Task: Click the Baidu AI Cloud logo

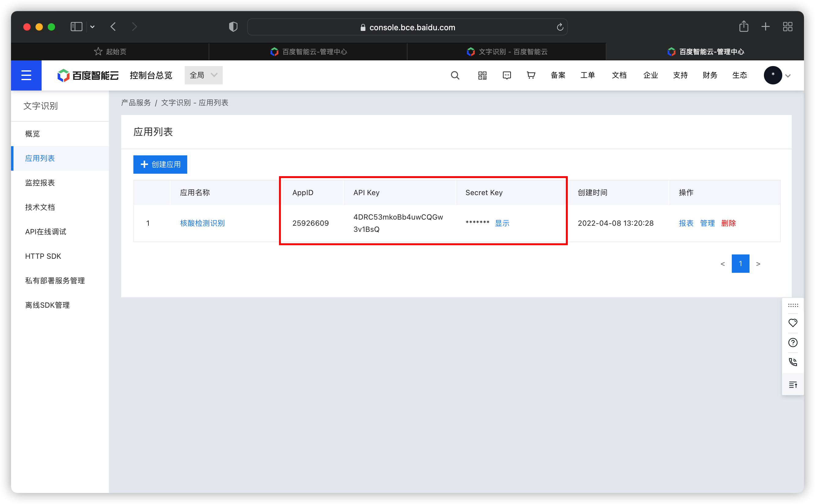Action: point(88,75)
